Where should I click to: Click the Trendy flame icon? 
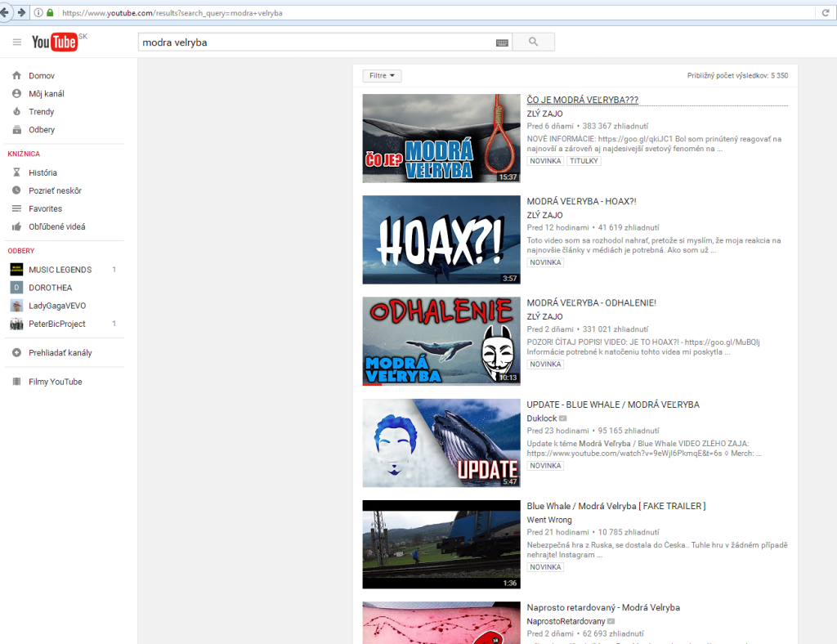pyautogui.click(x=16, y=111)
